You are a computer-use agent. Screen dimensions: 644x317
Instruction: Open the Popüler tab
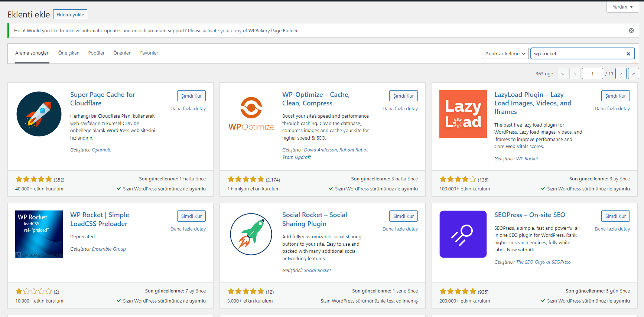tap(96, 53)
